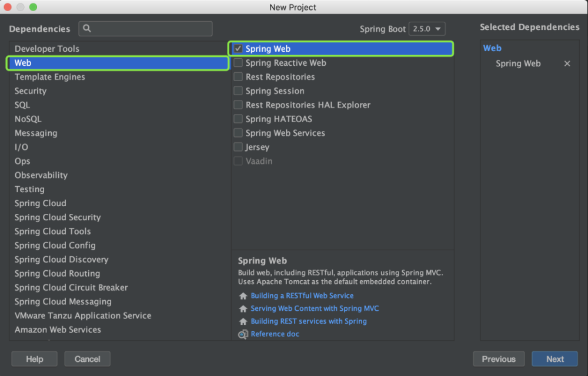Click the home icon beside Serving Web Content
588x376 pixels.
click(x=243, y=308)
